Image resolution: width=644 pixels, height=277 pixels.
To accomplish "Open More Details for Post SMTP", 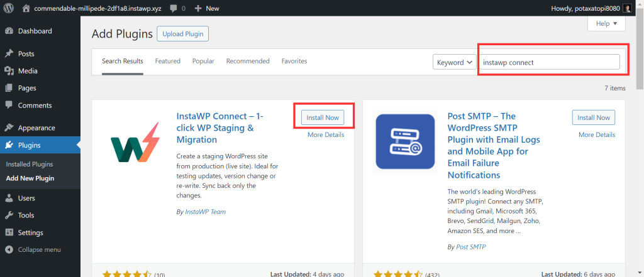I will pyautogui.click(x=597, y=134).
